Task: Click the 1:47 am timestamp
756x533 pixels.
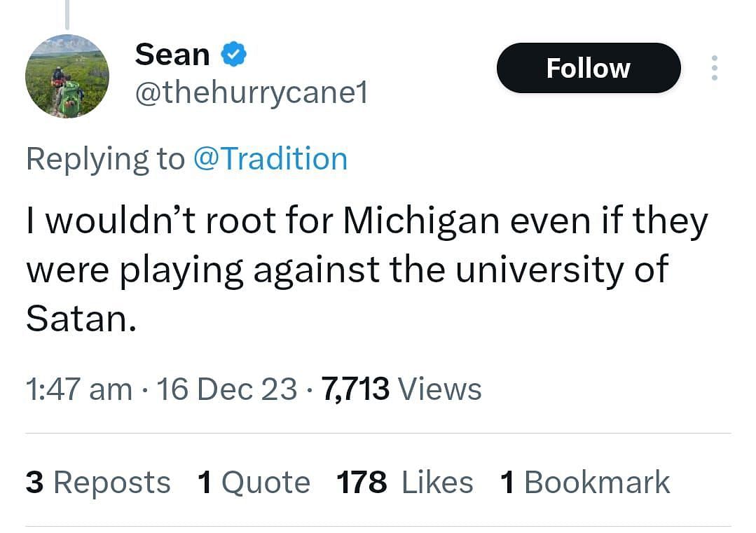Action: 78,389
